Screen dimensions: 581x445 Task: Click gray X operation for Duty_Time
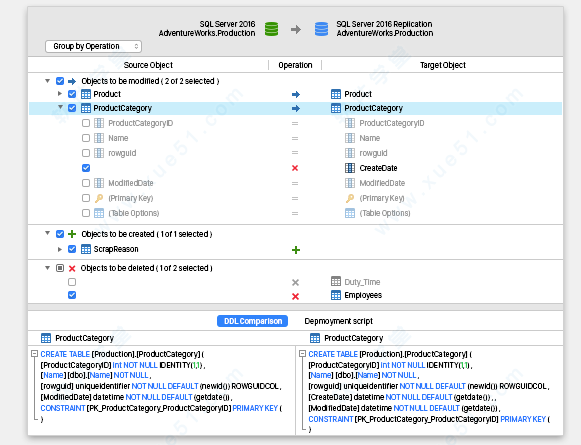click(x=295, y=283)
